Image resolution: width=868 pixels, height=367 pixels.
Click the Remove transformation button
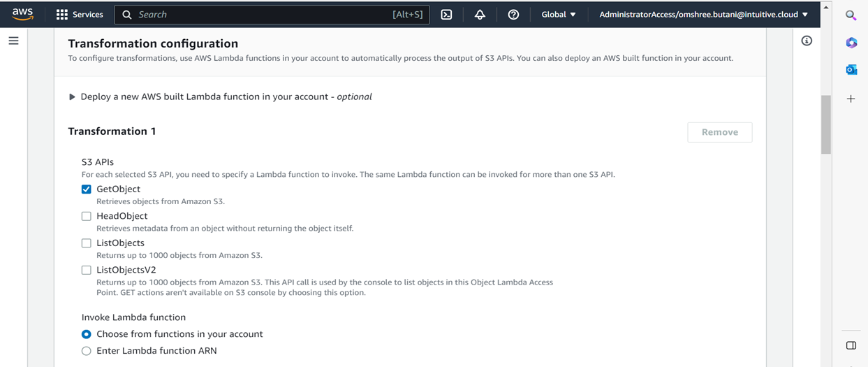pyautogui.click(x=719, y=132)
